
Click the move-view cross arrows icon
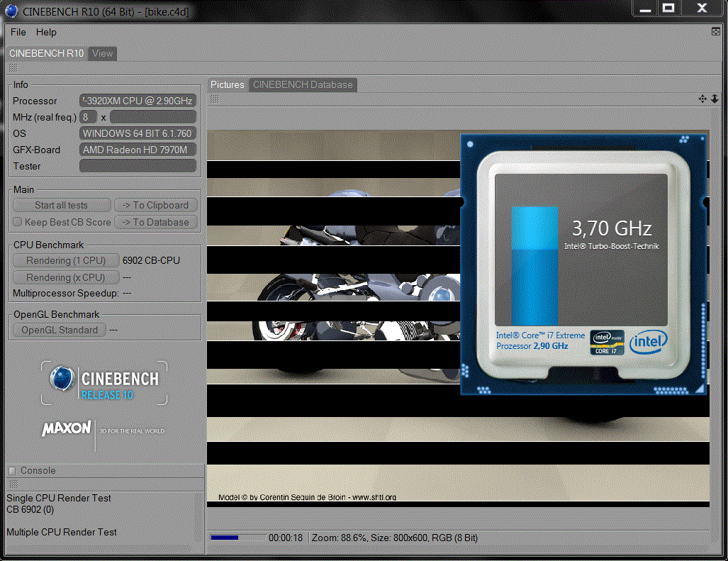702,99
